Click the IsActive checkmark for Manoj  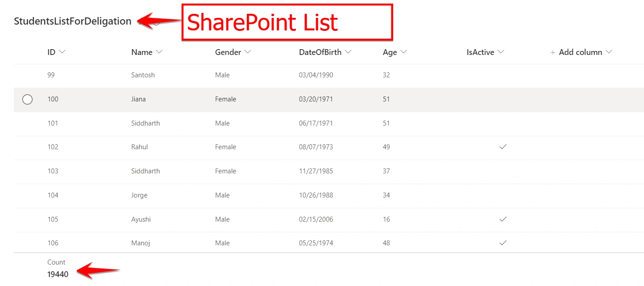tap(503, 243)
